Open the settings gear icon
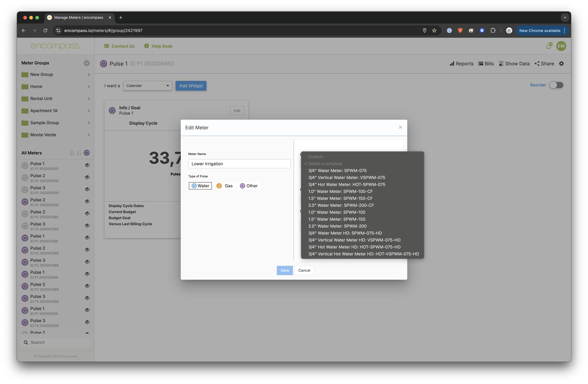588x384 pixels. click(561, 64)
